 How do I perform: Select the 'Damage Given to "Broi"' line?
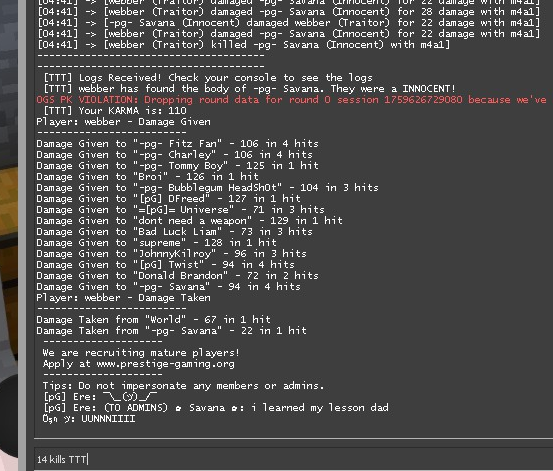(x=147, y=176)
